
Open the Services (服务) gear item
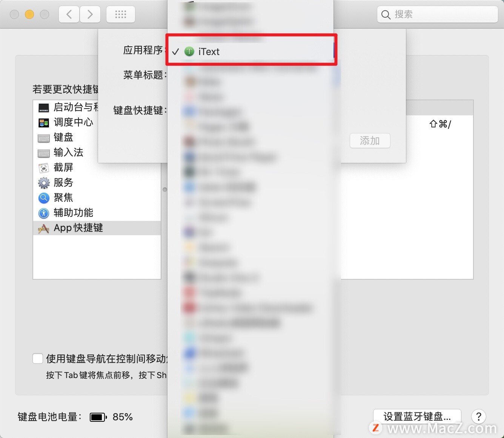[44, 183]
